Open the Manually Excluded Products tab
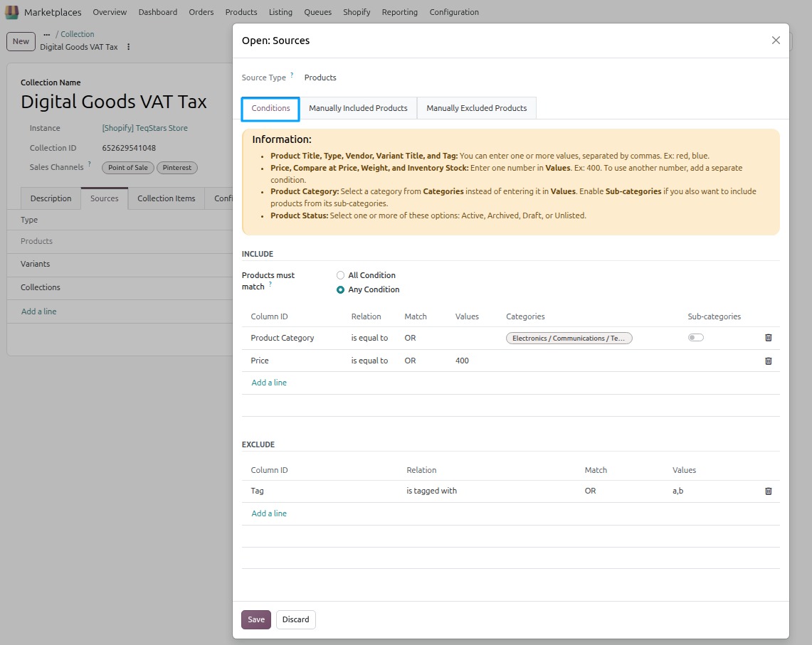 click(476, 108)
